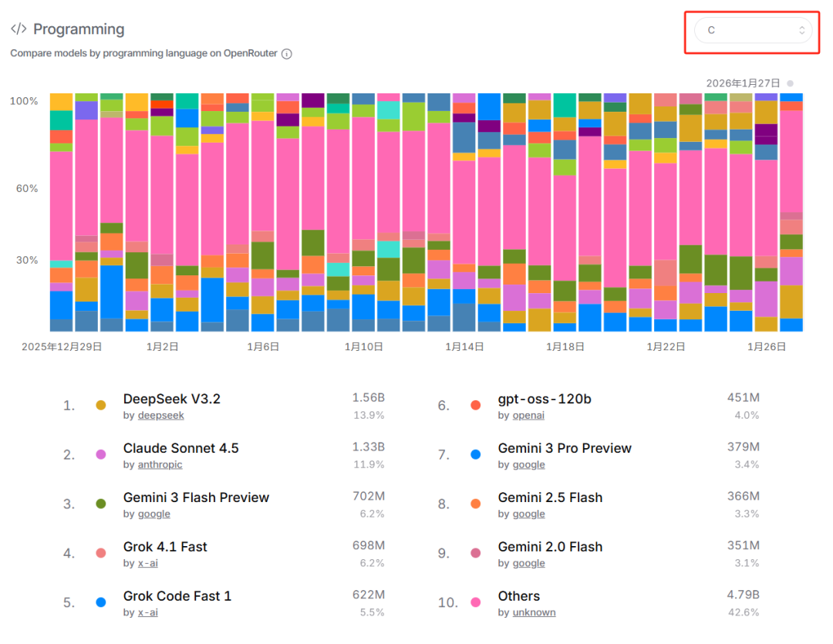
Task: Click the last chart bar for 1月27日
Action: tap(791, 213)
